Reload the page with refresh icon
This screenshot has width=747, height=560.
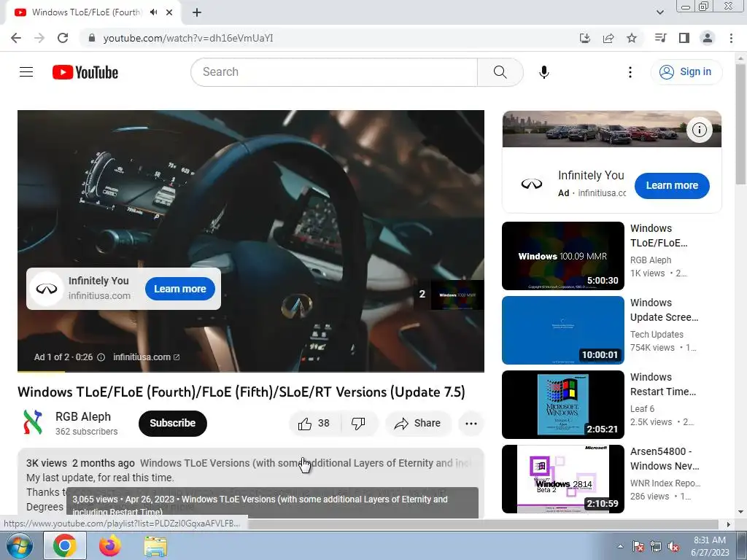(x=63, y=38)
